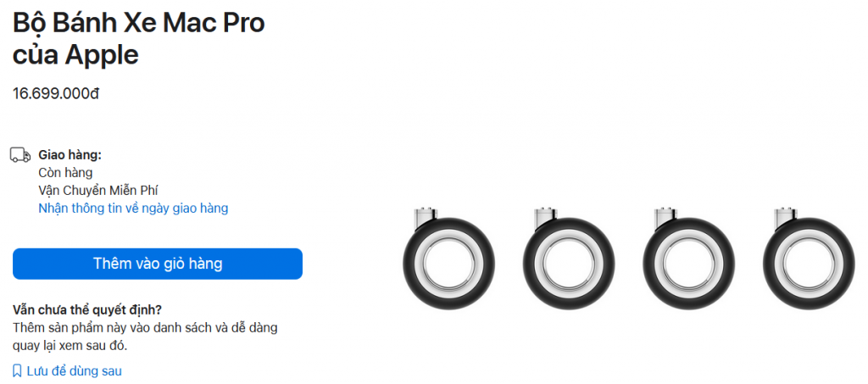Add product with Thêm vào giỏ hàng button
The width and height of the screenshot is (868, 384).
pos(158,264)
